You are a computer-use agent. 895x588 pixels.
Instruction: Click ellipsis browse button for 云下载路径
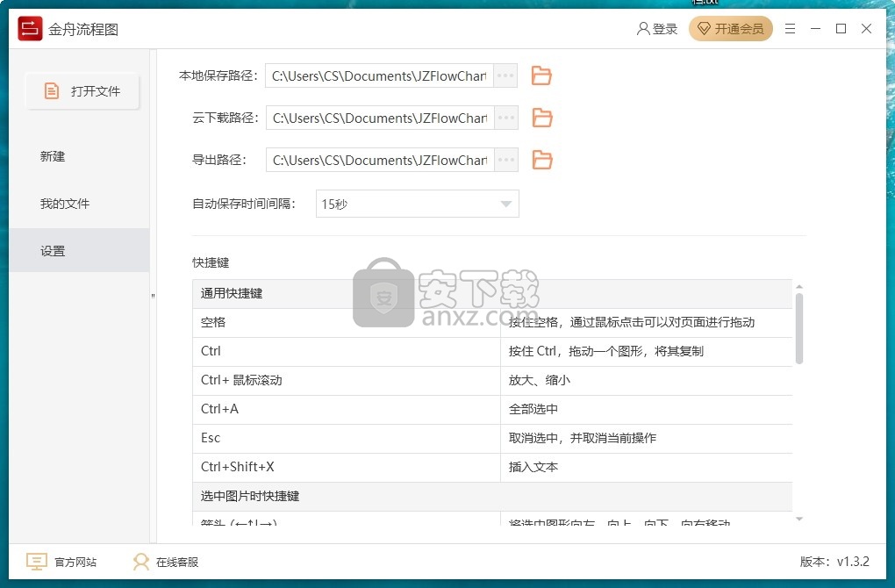[x=505, y=118]
